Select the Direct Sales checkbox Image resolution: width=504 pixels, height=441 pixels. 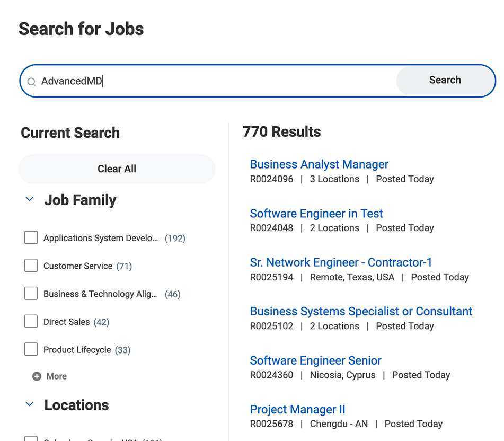coord(31,321)
